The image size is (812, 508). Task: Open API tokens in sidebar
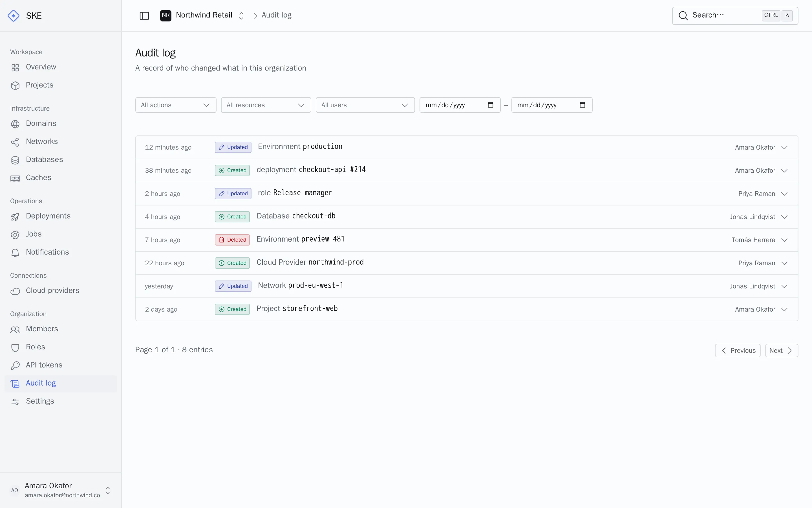(x=61, y=365)
